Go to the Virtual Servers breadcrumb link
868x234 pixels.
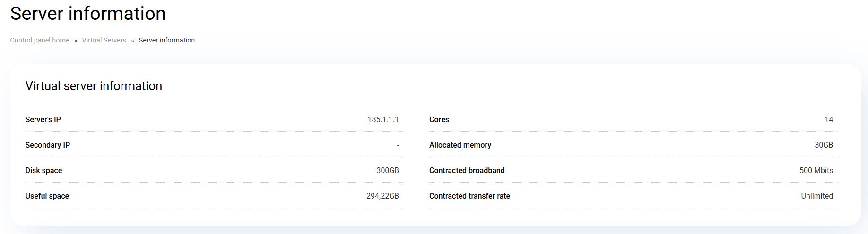coord(104,40)
